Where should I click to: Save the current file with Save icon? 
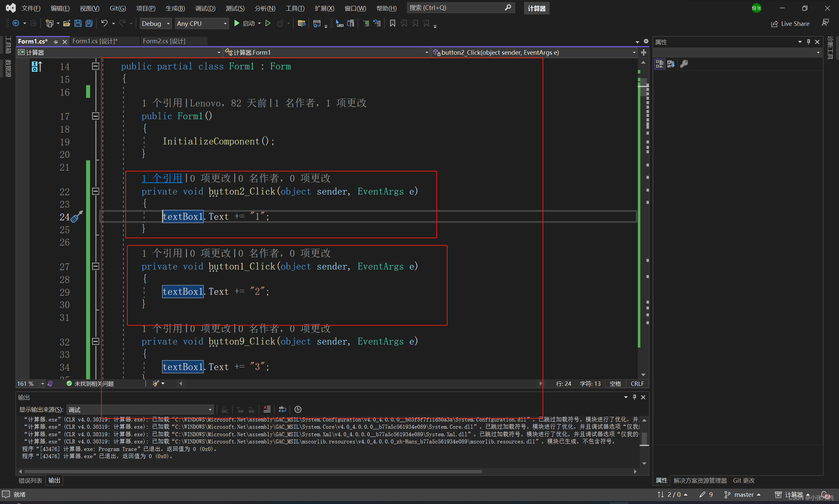pos(78,24)
